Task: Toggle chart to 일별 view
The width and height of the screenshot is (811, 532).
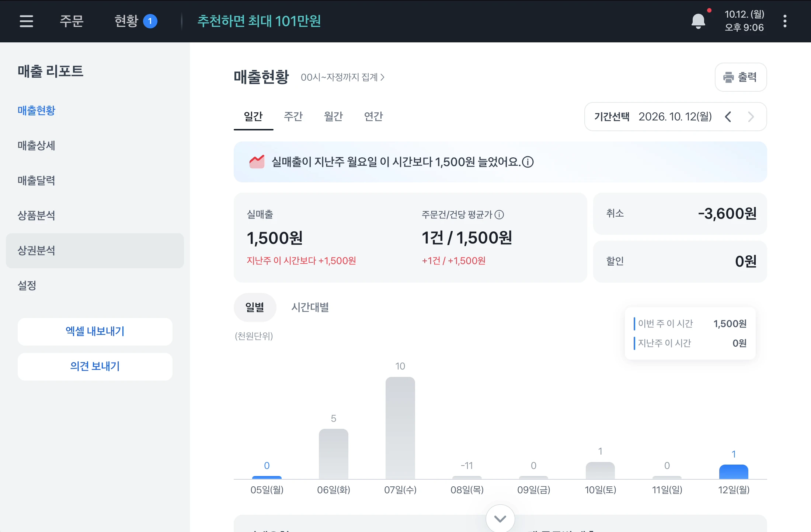Action: [255, 307]
